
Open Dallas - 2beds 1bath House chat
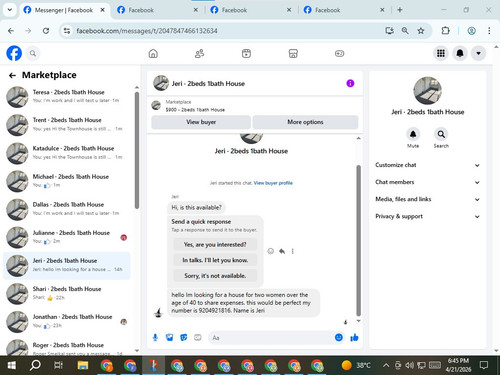67,209
